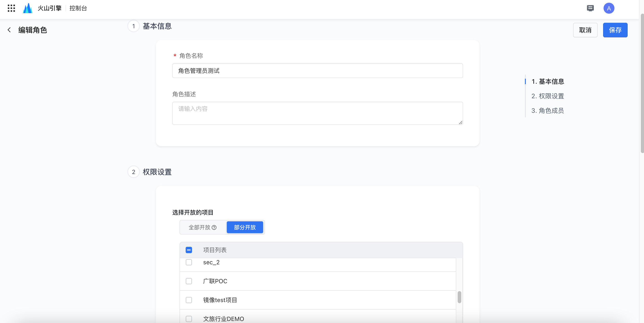The image size is (644, 323).
Task: Toggle the 项目列表 select-all checkbox
Action: click(x=189, y=250)
